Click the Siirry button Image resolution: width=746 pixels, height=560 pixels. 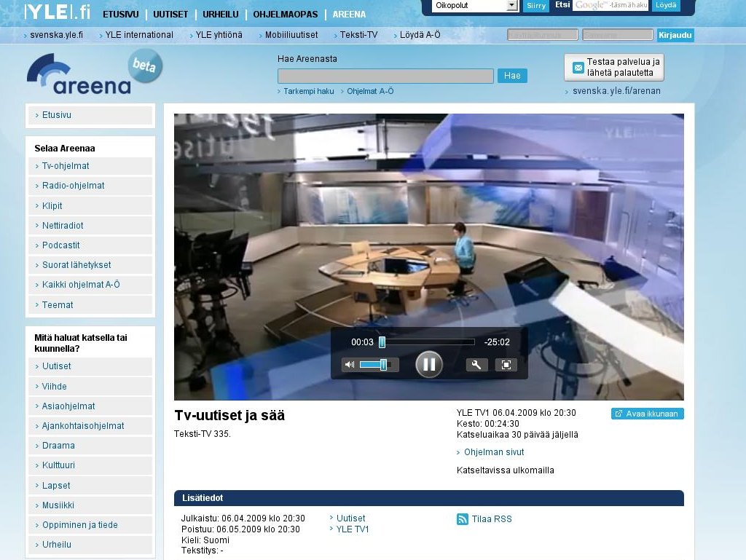(x=536, y=6)
